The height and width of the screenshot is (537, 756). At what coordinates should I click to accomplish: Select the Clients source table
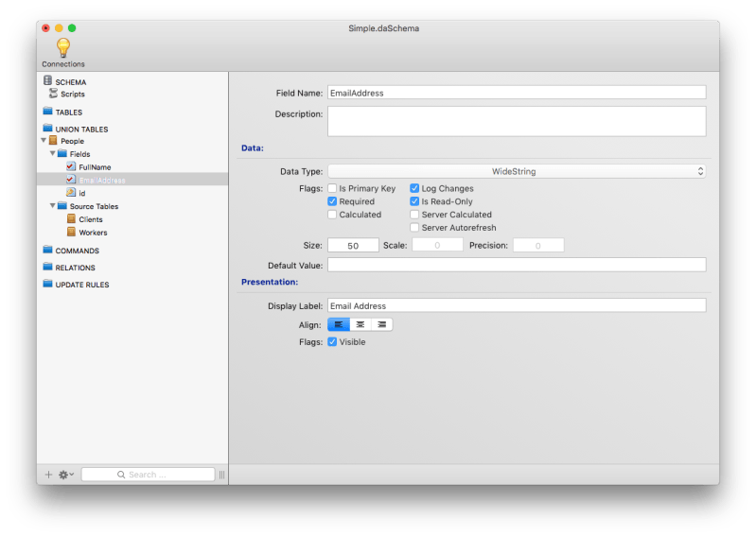[91, 219]
